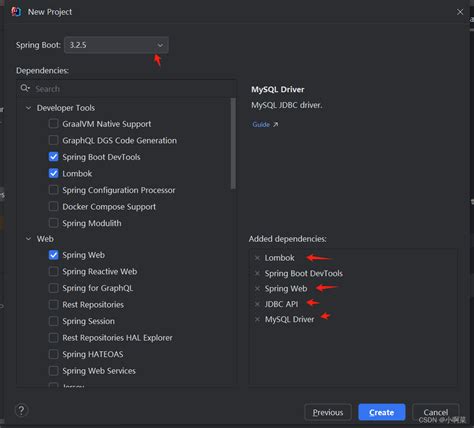Uncheck Spring Boot DevTools checkbox
The width and height of the screenshot is (474, 428).
pos(53,157)
